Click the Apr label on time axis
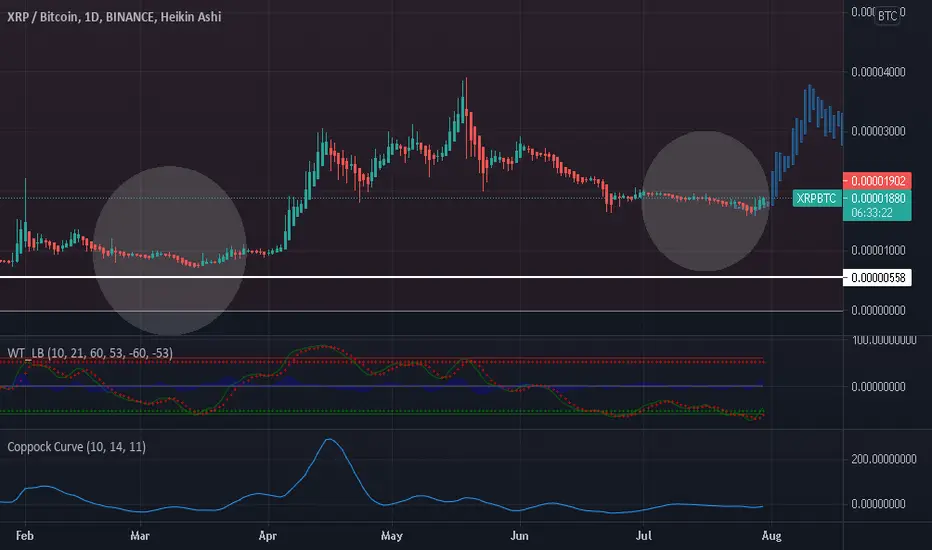 click(x=267, y=536)
